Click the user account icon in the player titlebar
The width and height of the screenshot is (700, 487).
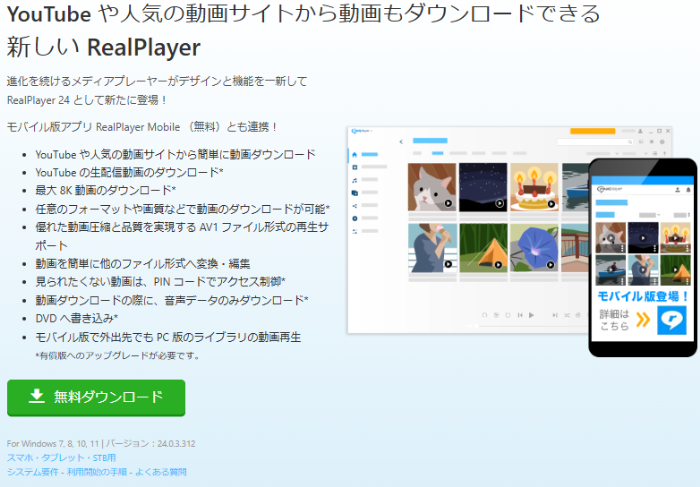tap(640, 131)
